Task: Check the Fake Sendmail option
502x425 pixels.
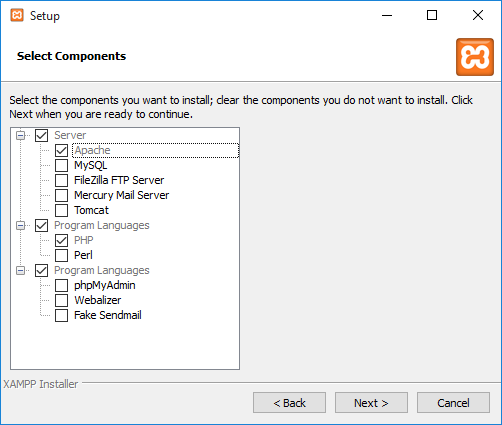Action: tap(61, 315)
